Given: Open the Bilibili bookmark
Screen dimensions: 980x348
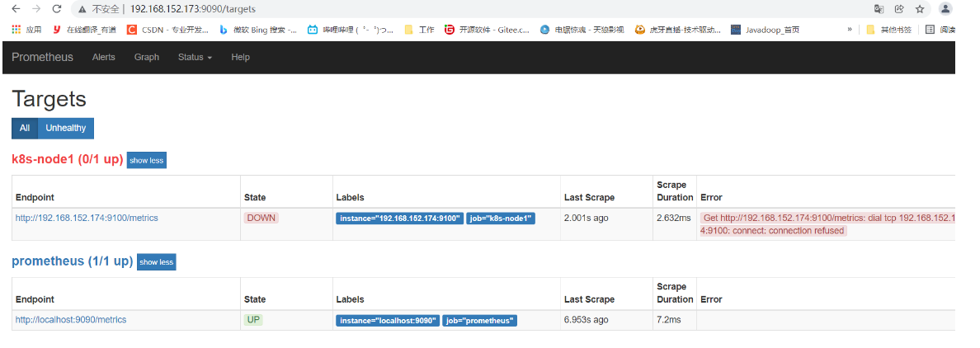Looking at the screenshot, I should coord(351,29).
